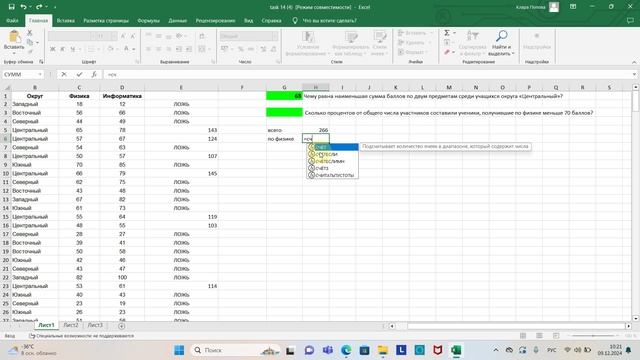This screenshot has height=360, width=640.
Task: Open the comments icon at top right
Action: [630, 20]
